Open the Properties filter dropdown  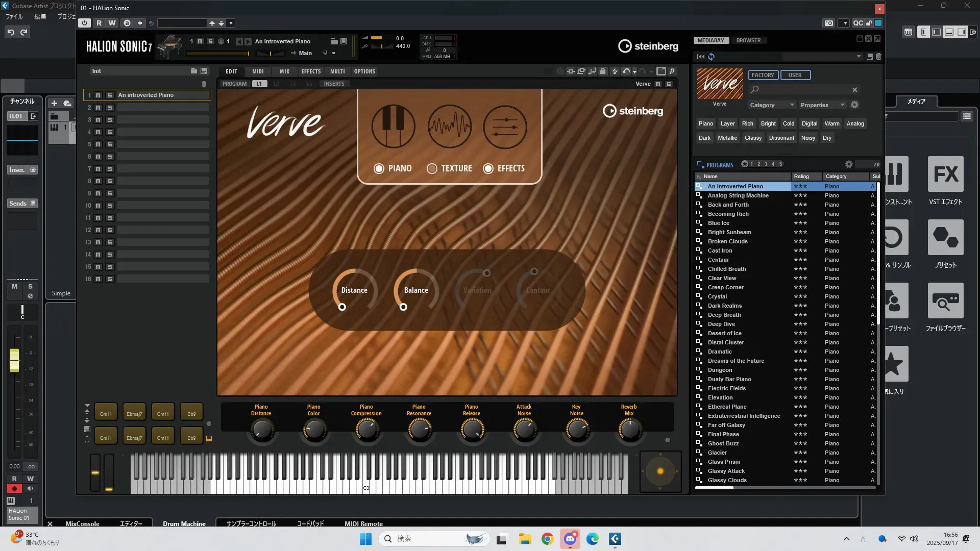(822, 105)
